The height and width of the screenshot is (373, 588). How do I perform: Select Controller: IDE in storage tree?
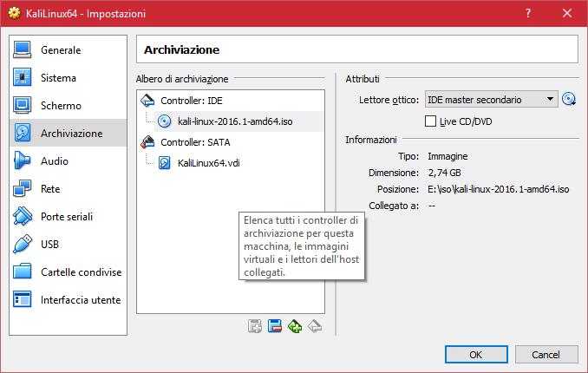(x=192, y=101)
